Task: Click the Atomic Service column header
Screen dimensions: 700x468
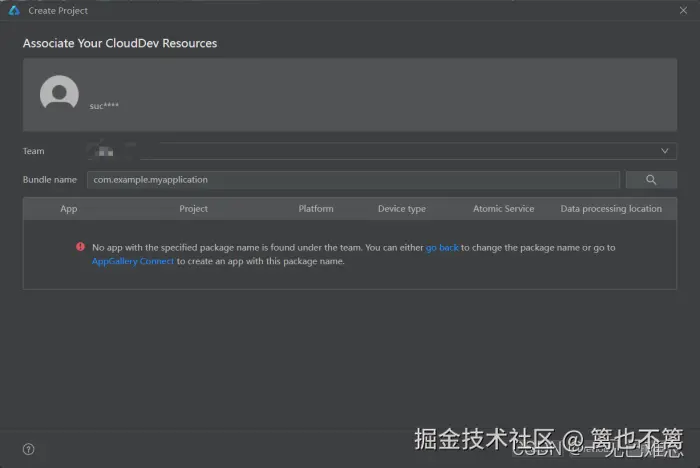Action: pos(503,209)
